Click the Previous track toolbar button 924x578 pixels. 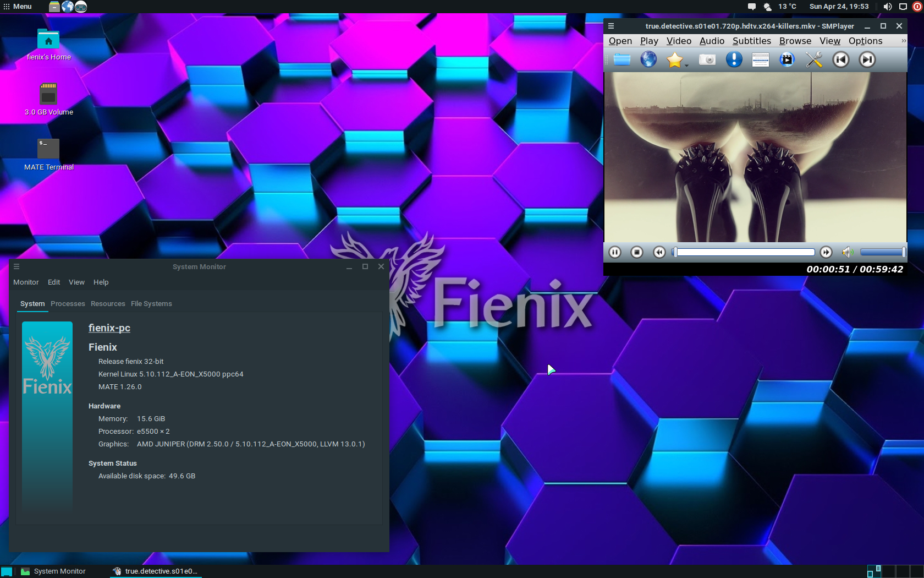840,59
